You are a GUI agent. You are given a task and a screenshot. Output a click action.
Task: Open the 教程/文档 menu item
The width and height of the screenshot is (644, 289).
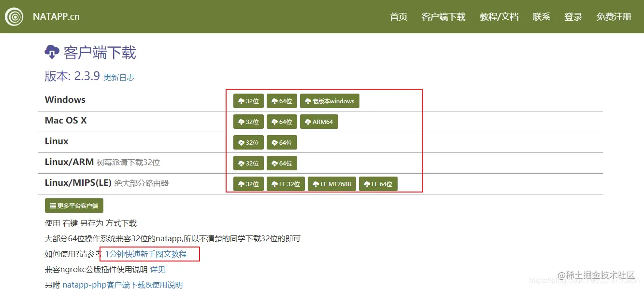point(499,17)
